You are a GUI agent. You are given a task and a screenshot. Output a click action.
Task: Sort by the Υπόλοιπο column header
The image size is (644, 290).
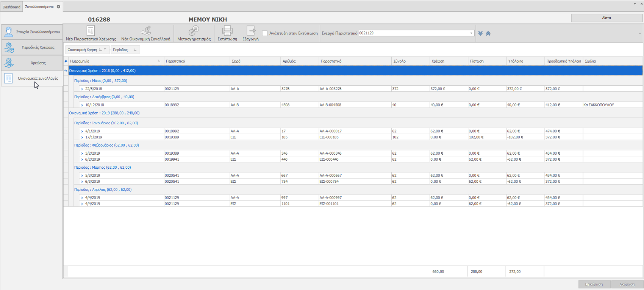click(524, 61)
